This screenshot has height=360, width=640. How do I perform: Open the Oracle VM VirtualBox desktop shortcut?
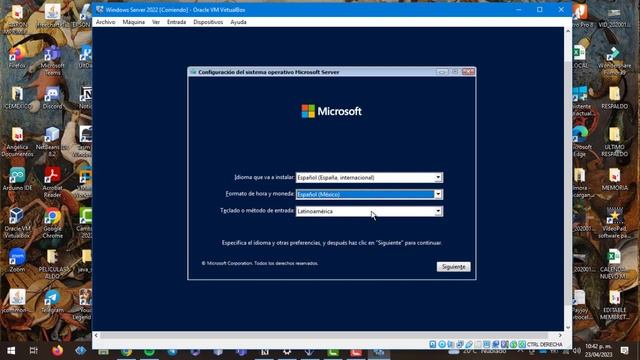click(17, 223)
